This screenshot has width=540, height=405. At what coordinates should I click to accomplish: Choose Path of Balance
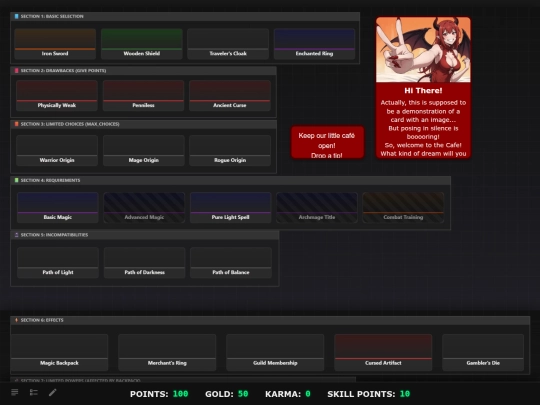[x=231, y=262]
